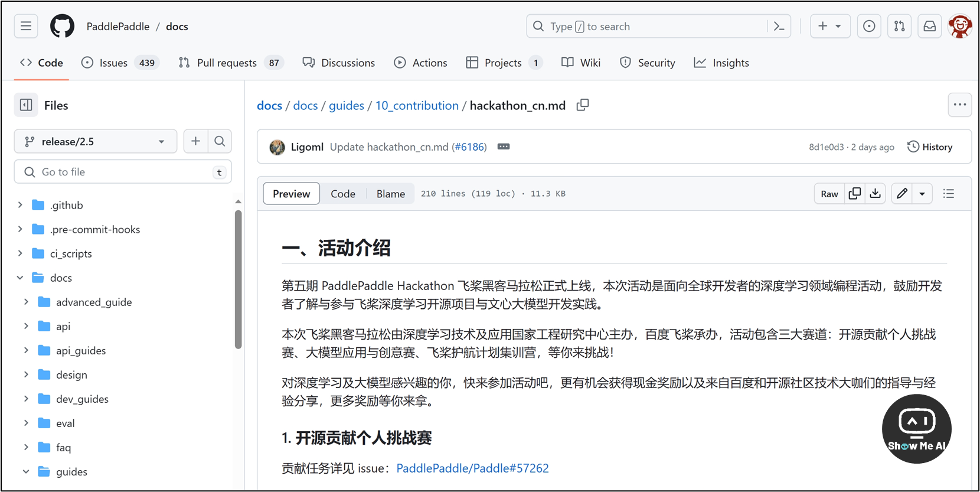Expand the dev_guides folder
The image size is (980, 492).
[26, 399]
